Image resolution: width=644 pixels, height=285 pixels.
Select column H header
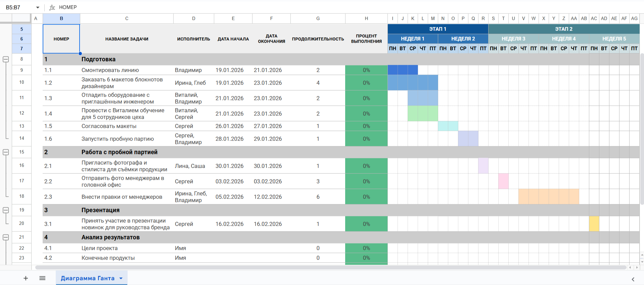[366, 18]
